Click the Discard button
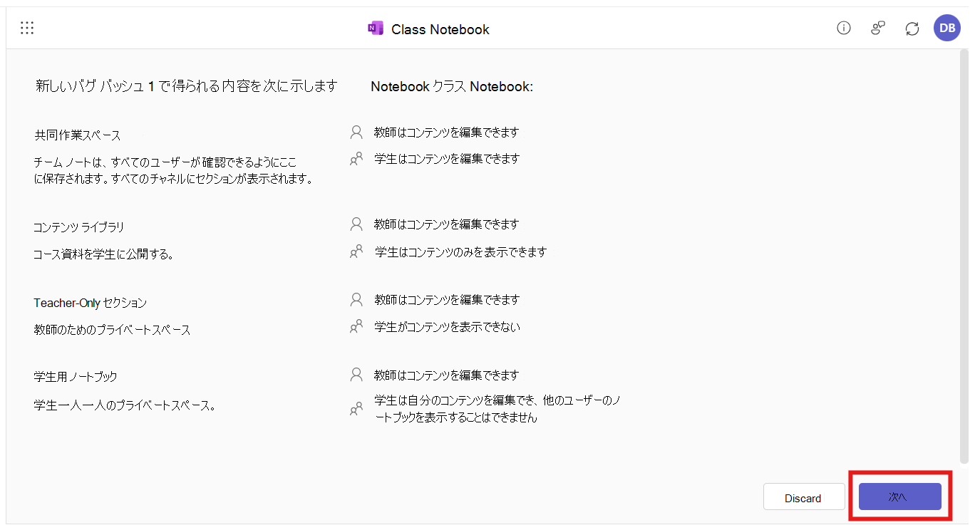 click(803, 498)
